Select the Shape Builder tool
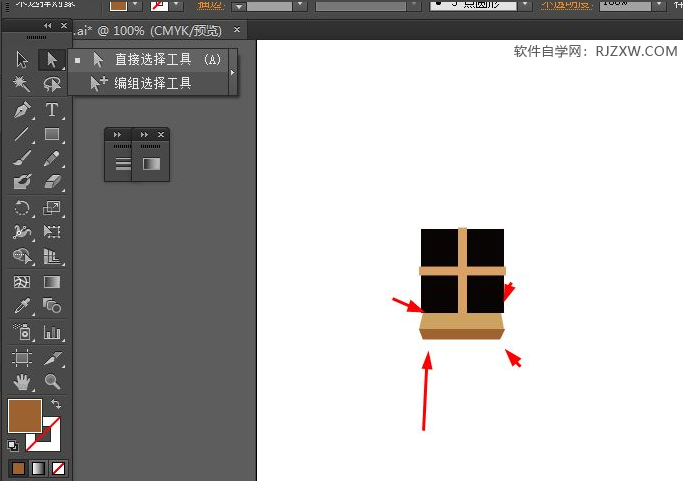The height and width of the screenshot is (481, 683). pyautogui.click(x=22, y=256)
